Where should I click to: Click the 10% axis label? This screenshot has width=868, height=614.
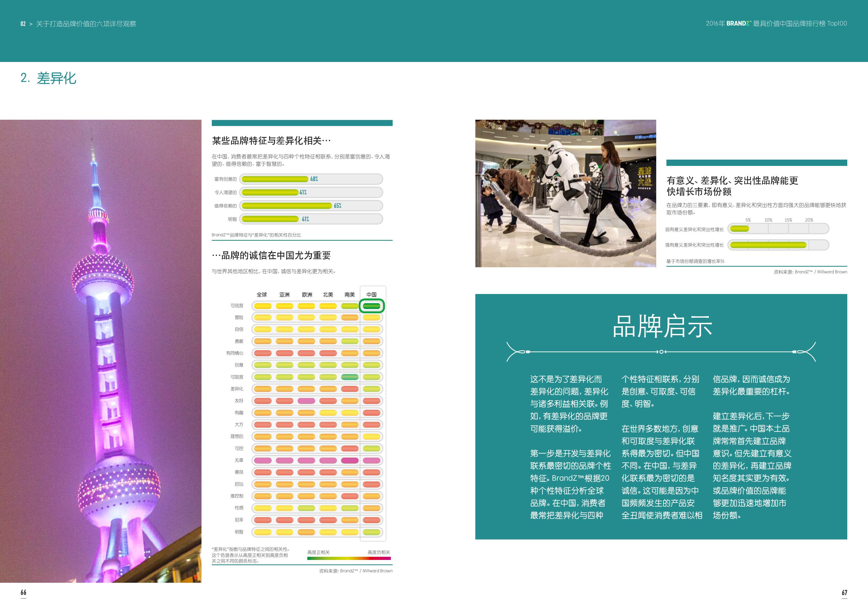[x=768, y=220]
